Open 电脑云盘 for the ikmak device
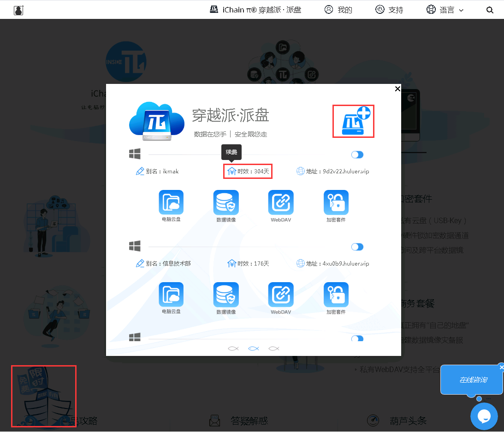 tap(171, 206)
